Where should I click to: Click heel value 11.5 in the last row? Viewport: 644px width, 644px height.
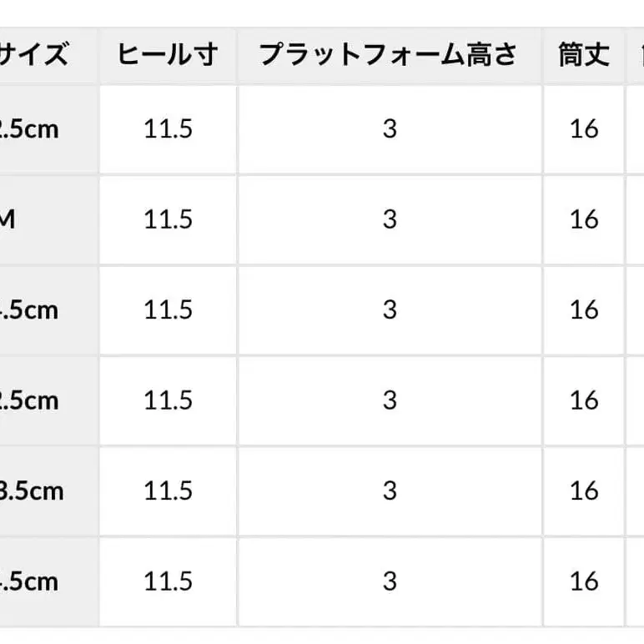click(x=168, y=581)
